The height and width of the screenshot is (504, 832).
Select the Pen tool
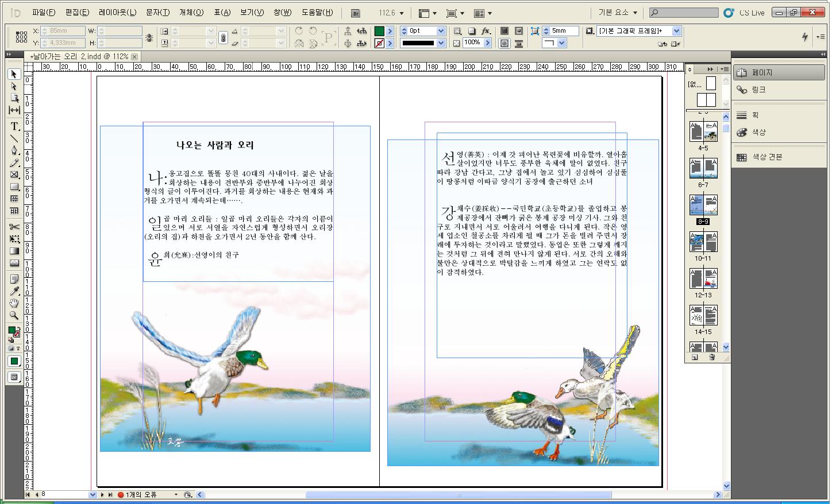(14, 150)
